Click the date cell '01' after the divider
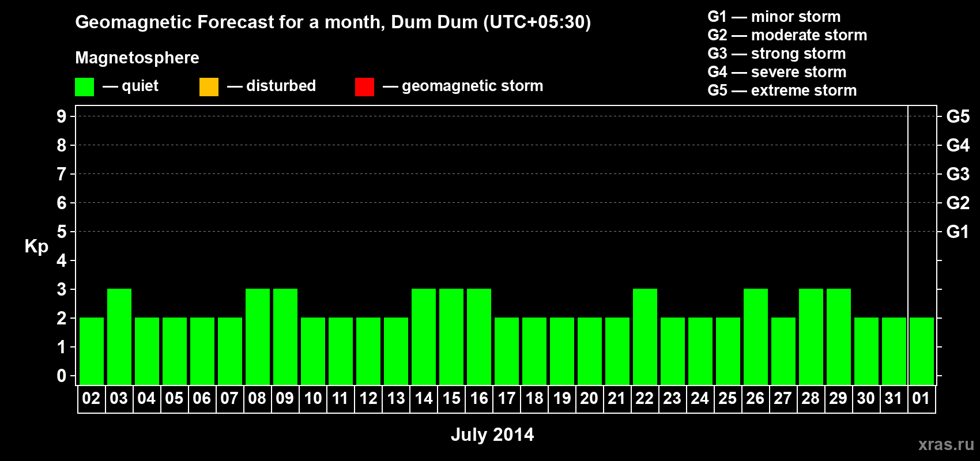The image size is (980, 461). [921, 399]
